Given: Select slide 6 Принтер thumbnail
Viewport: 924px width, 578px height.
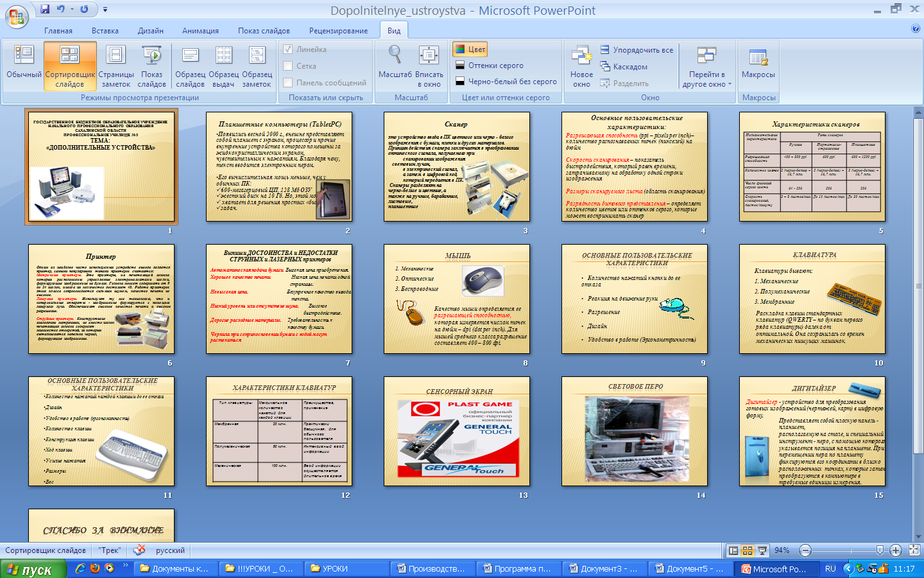Looking at the screenshot, I should pyautogui.click(x=101, y=299).
